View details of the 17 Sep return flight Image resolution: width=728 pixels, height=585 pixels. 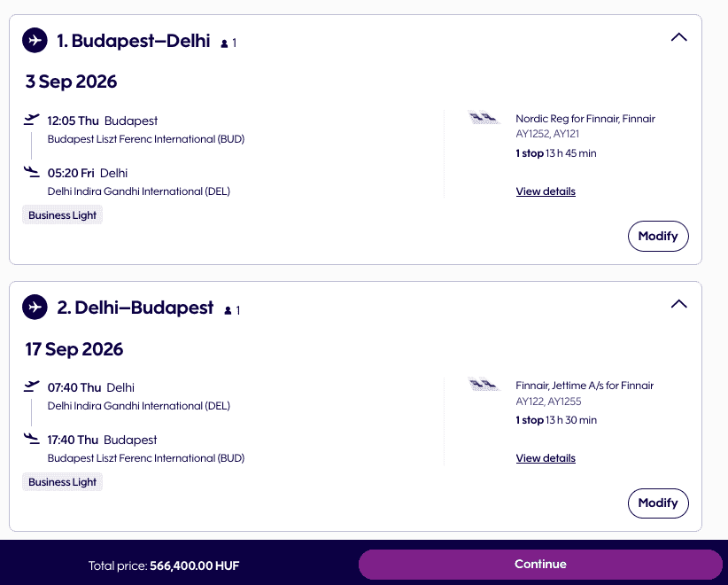546,458
